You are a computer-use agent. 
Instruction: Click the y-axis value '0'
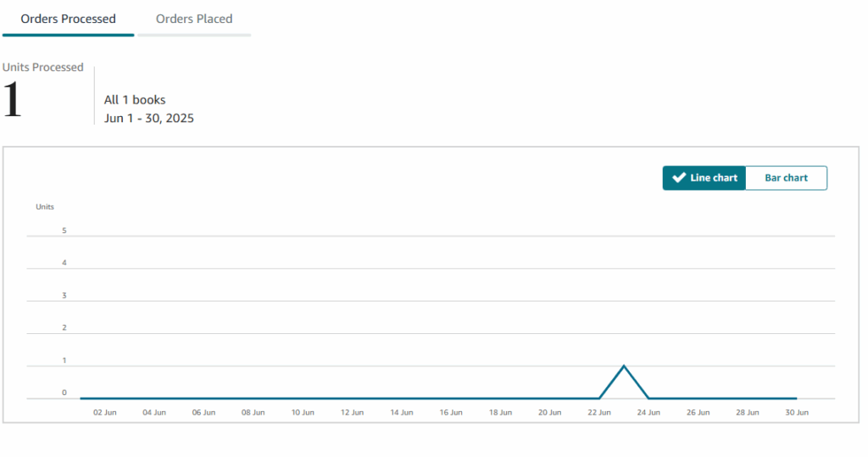pyautogui.click(x=64, y=393)
